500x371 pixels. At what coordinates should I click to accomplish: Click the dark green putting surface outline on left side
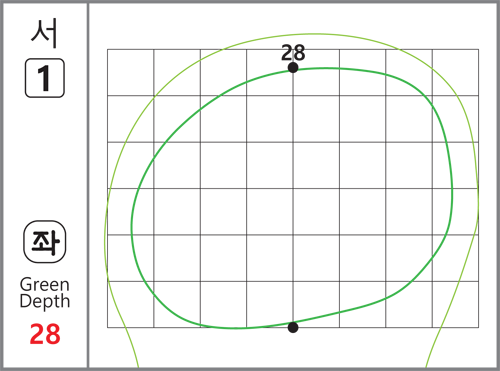pos(132,227)
